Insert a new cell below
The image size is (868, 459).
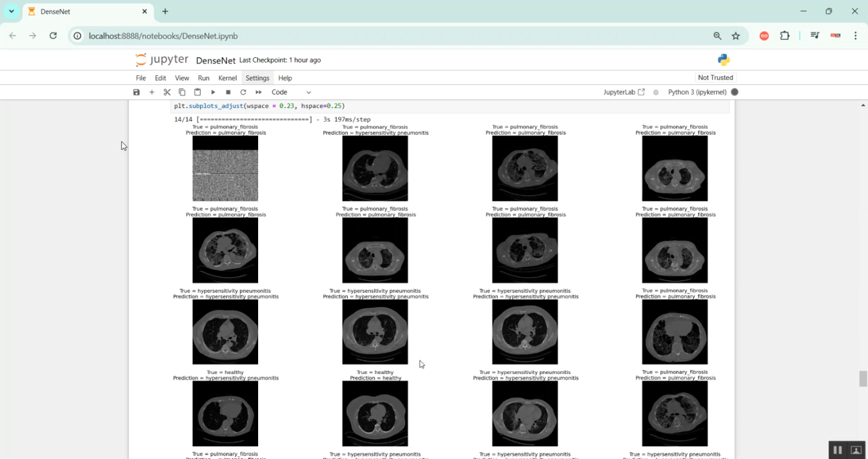(x=152, y=92)
